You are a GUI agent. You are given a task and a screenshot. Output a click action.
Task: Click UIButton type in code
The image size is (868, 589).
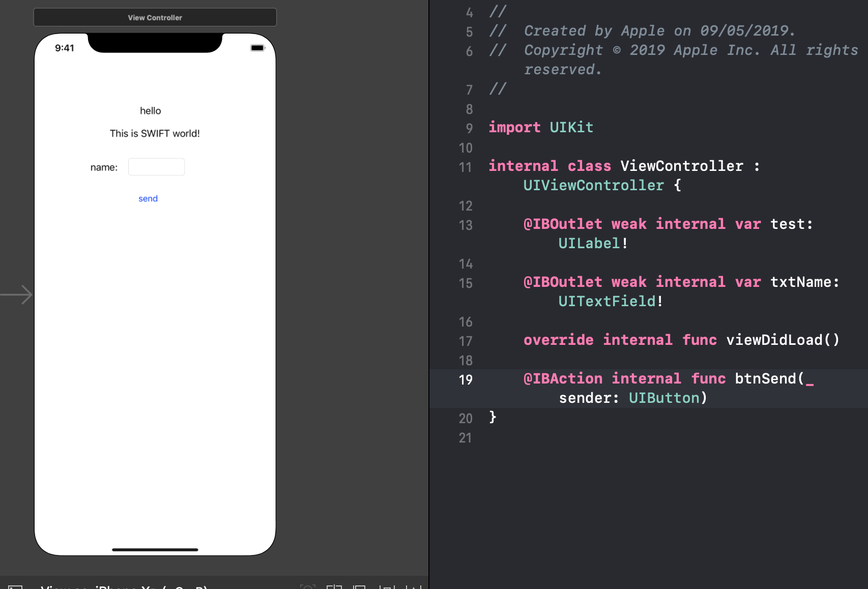tap(664, 398)
